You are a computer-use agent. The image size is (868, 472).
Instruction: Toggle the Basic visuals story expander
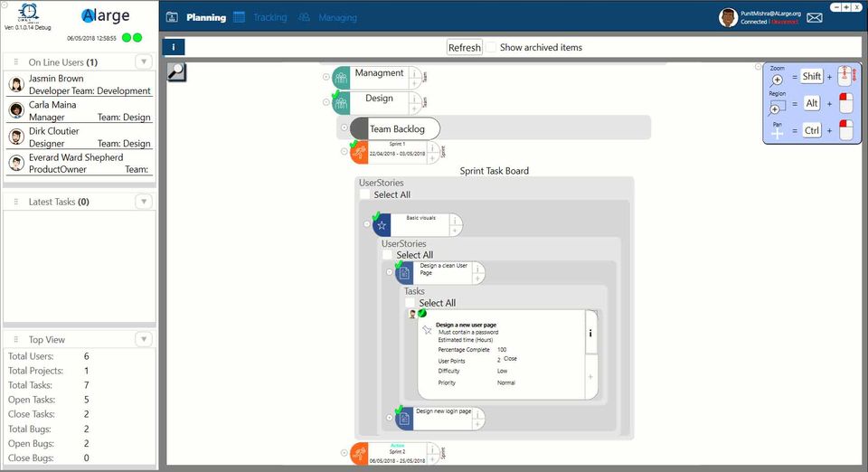point(366,224)
